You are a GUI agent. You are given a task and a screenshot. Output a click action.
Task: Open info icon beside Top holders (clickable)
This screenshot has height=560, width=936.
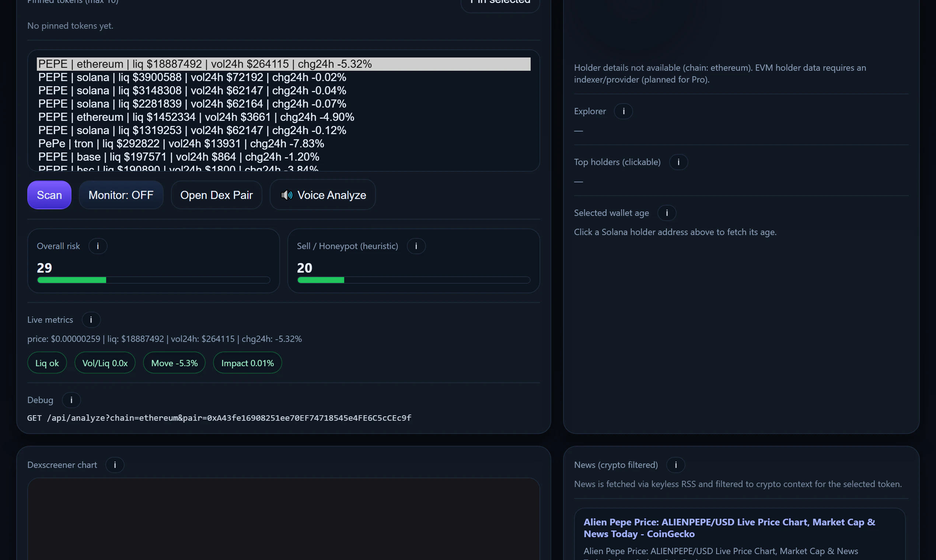678,162
